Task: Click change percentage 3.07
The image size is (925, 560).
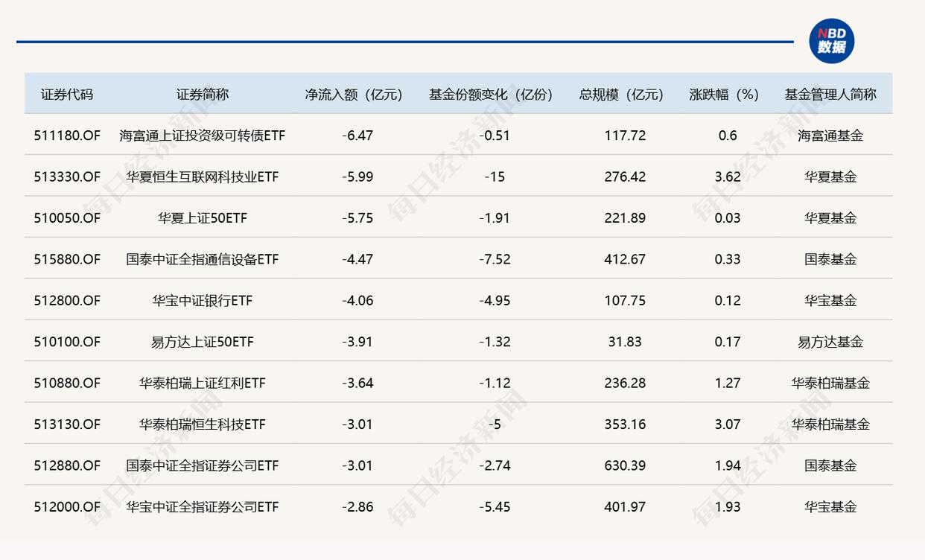Action: click(x=728, y=424)
